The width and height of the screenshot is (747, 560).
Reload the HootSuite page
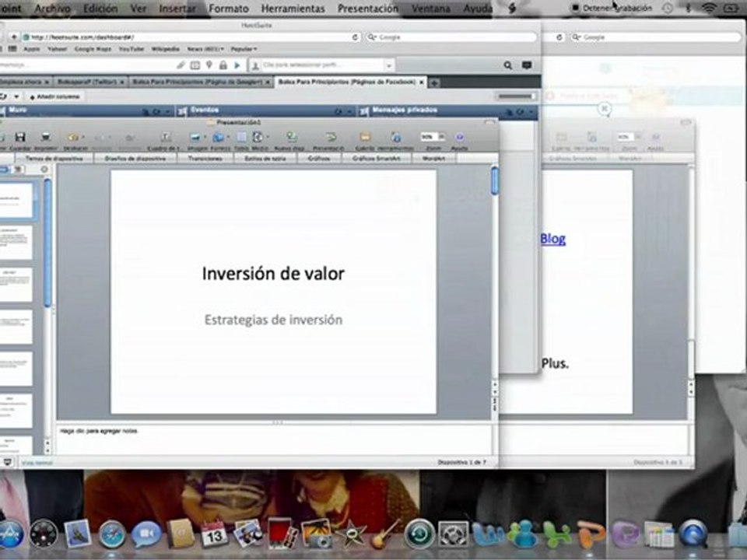(355, 37)
